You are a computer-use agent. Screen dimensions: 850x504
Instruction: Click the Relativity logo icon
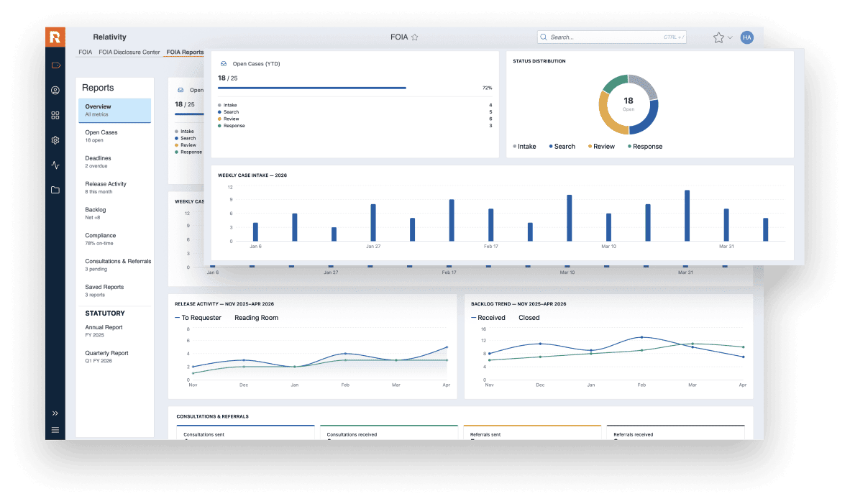pos(55,37)
